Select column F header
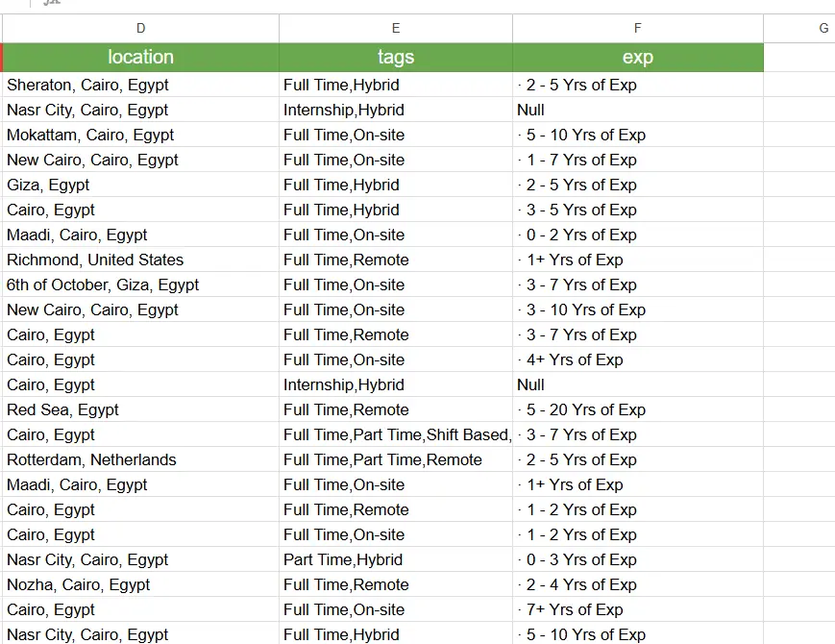The width and height of the screenshot is (835, 644). pyautogui.click(x=638, y=29)
